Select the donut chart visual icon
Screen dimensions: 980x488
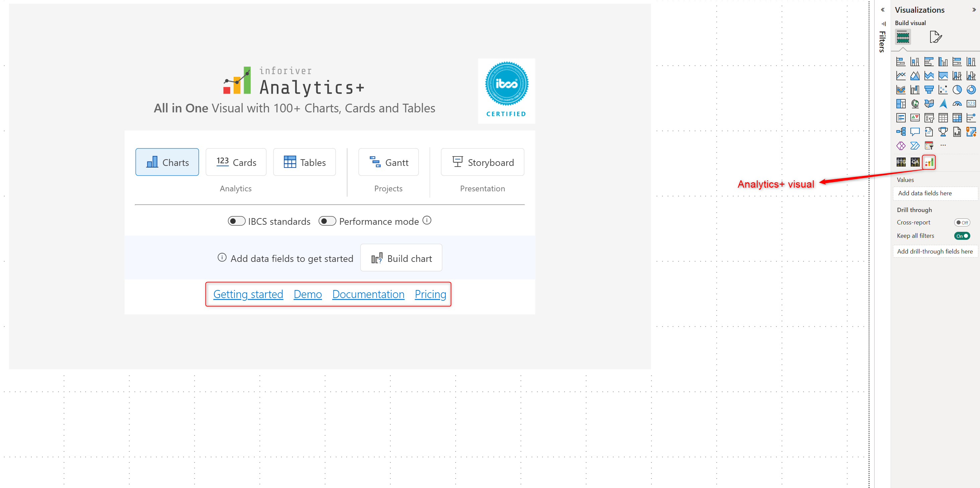coord(971,90)
